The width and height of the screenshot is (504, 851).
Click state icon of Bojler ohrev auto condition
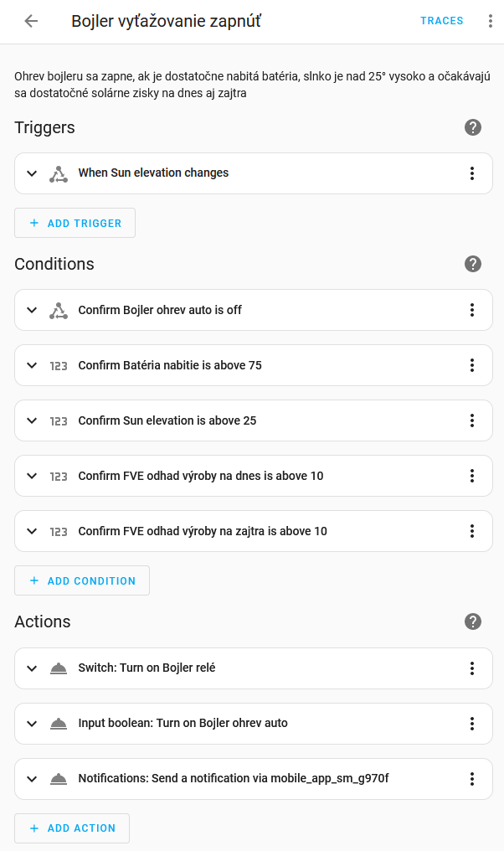click(58, 310)
